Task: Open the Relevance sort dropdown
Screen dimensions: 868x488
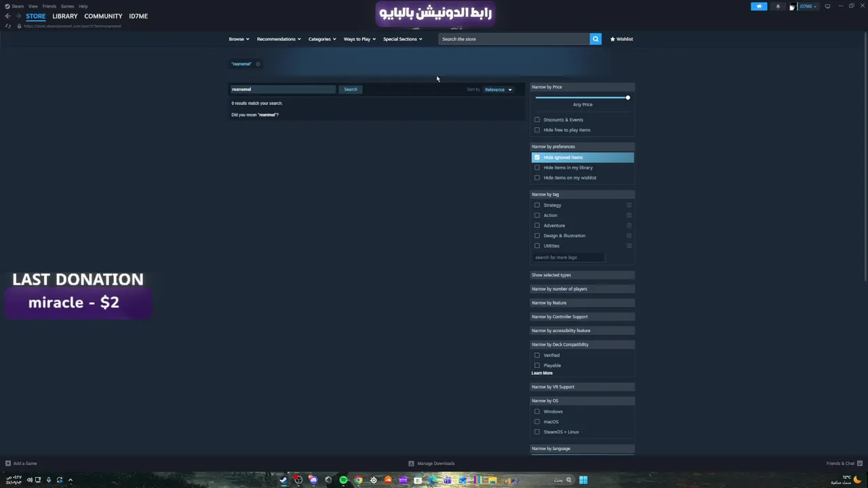Action: coord(498,89)
